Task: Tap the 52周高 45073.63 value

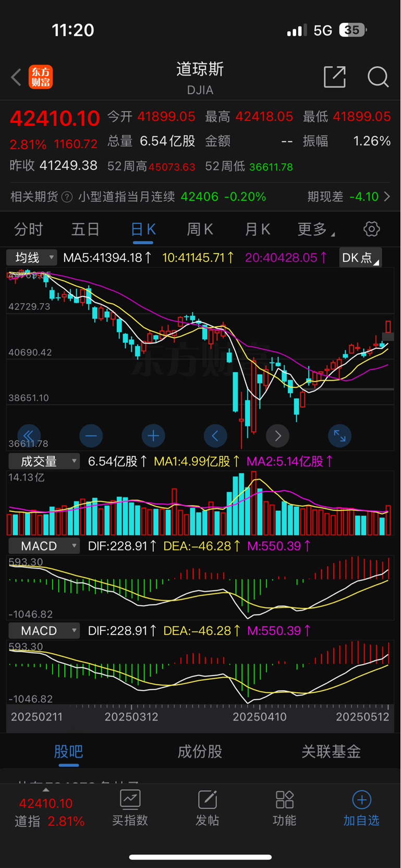Action: tap(172, 167)
